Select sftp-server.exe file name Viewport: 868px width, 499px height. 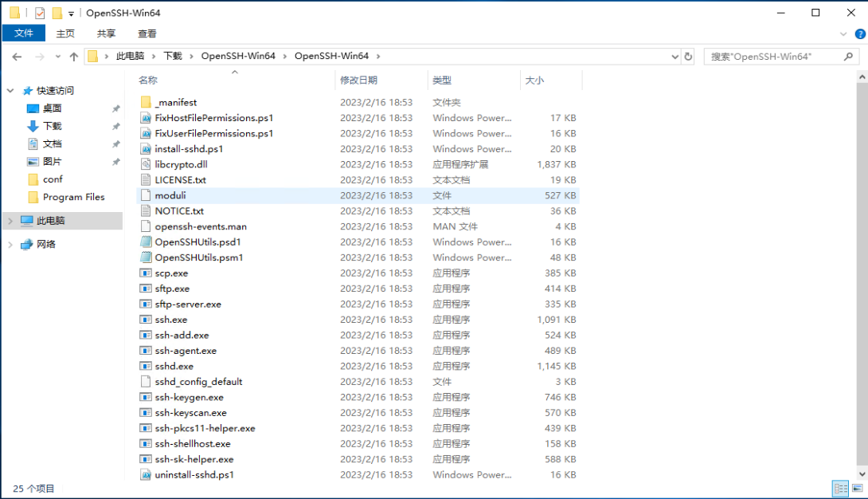point(188,304)
